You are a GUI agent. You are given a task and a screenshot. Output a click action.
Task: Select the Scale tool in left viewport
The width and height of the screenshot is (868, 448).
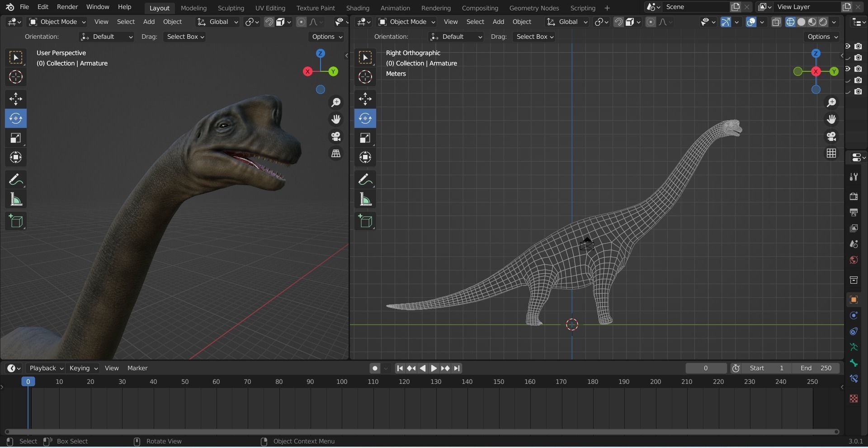[16, 138]
